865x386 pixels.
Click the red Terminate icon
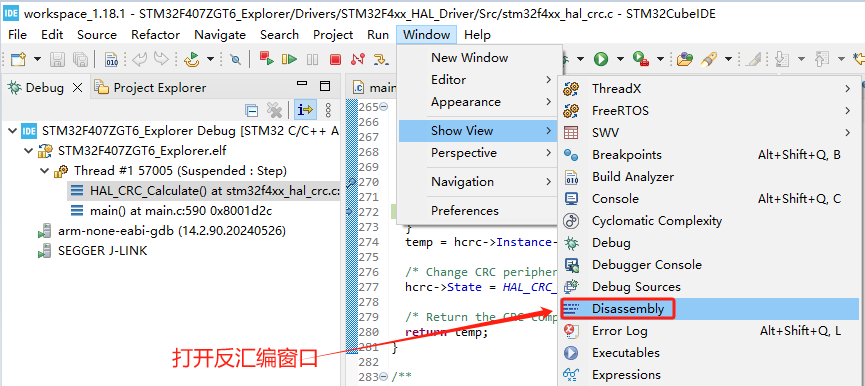(x=335, y=59)
